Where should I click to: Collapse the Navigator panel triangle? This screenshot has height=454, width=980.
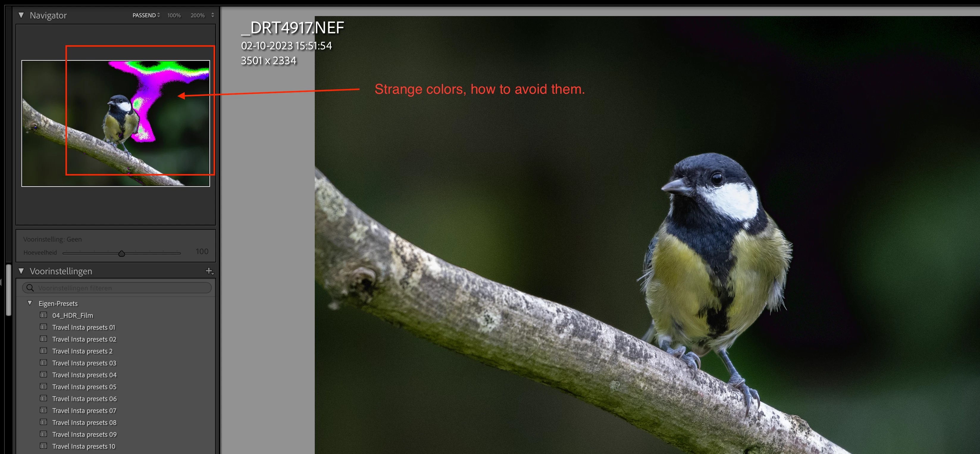tap(21, 15)
